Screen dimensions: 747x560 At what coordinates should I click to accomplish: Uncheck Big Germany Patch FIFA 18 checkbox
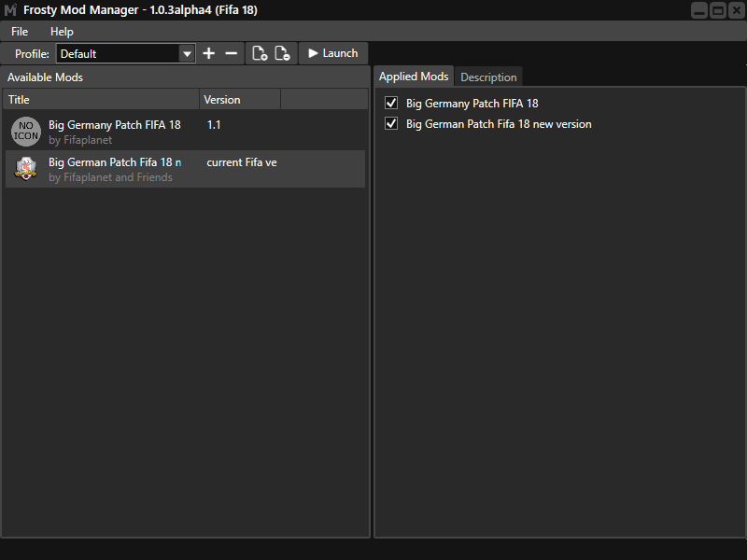(x=391, y=103)
